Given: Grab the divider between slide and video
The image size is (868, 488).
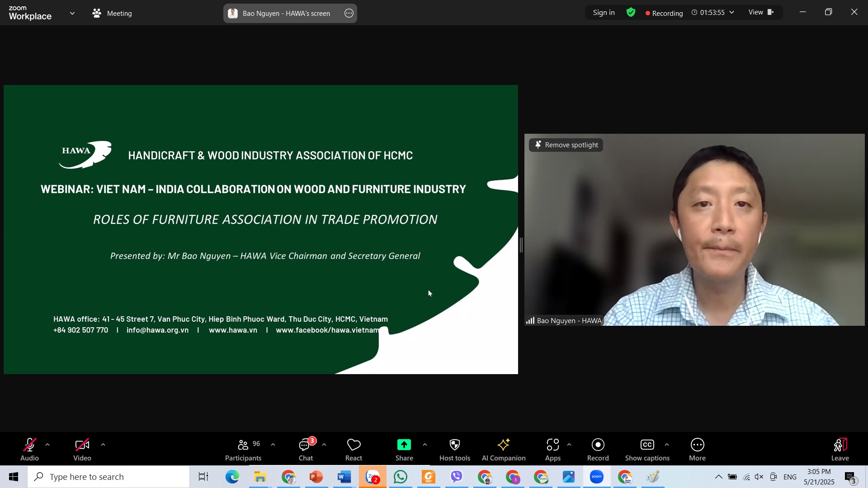Looking at the screenshot, I should click(x=521, y=245).
